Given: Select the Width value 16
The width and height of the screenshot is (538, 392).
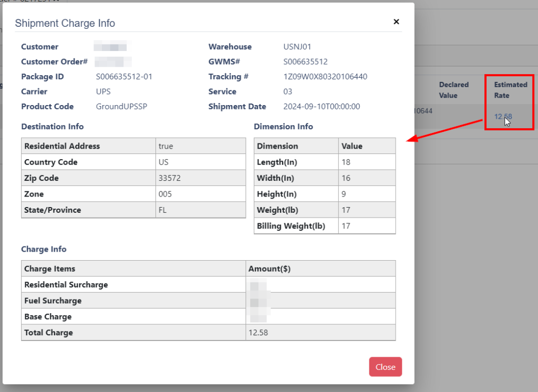Looking at the screenshot, I should pyautogui.click(x=346, y=178).
